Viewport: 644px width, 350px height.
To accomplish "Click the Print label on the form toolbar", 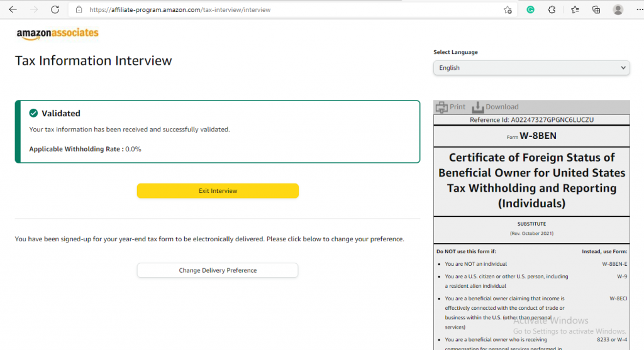I will [458, 107].
